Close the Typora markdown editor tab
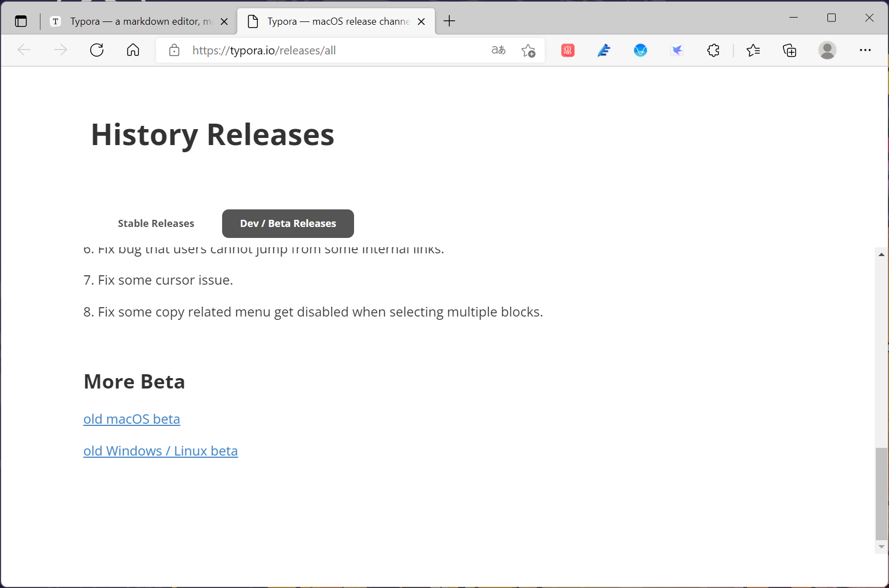 [224, 21]
